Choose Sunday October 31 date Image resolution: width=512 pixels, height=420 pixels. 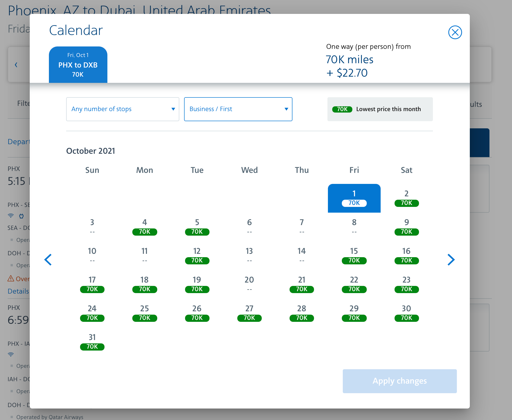pyautogui.click(x=92, y=342)
